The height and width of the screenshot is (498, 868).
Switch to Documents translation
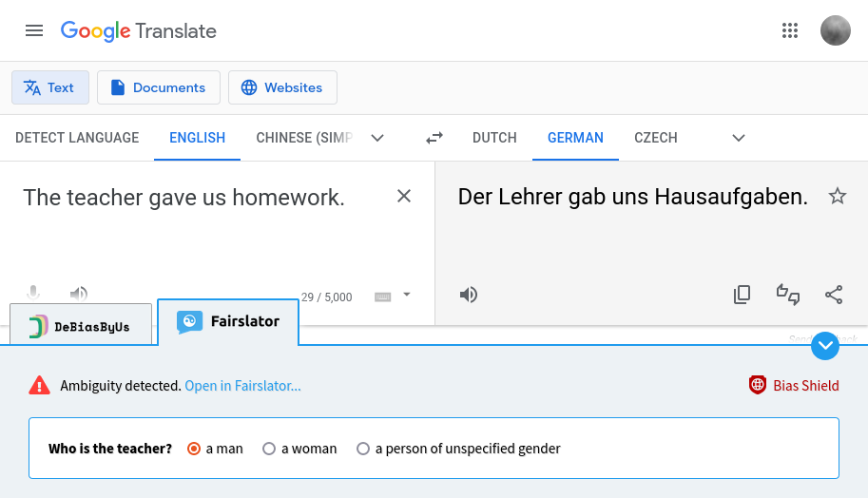pyautogui.click(x=159, y=87)
